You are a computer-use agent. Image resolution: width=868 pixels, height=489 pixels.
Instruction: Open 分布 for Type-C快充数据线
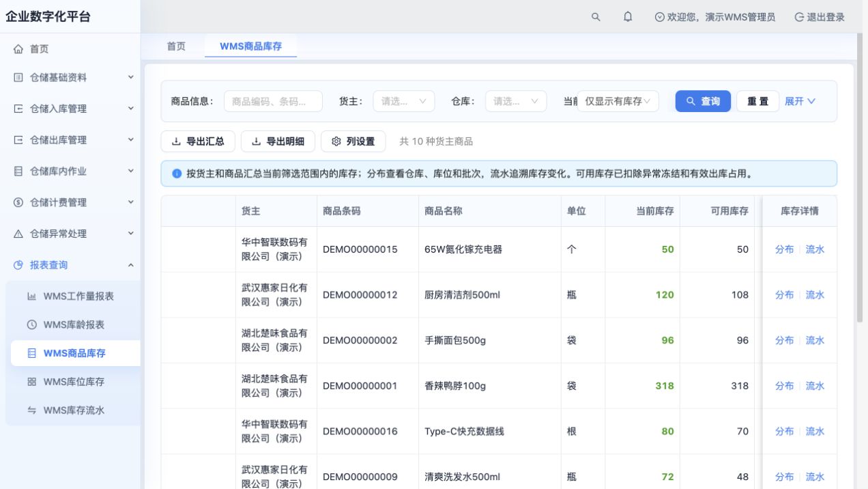point(784,431)
